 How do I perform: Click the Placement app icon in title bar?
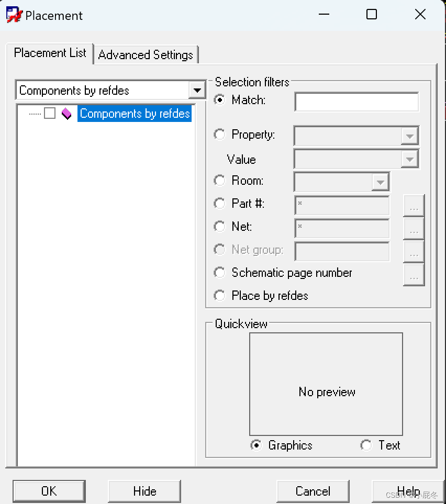pyautogui.click(x=14, y=15)
